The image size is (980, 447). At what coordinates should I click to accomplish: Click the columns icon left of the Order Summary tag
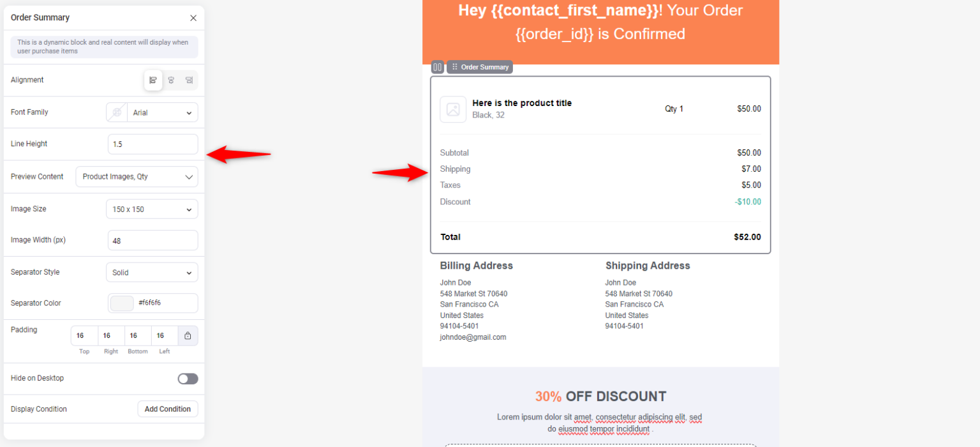pyautogui.click(x=438, y=66)
